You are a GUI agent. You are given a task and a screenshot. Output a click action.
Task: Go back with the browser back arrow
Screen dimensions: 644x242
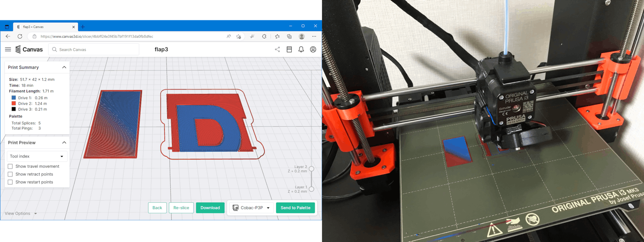[x=8, y=36]
